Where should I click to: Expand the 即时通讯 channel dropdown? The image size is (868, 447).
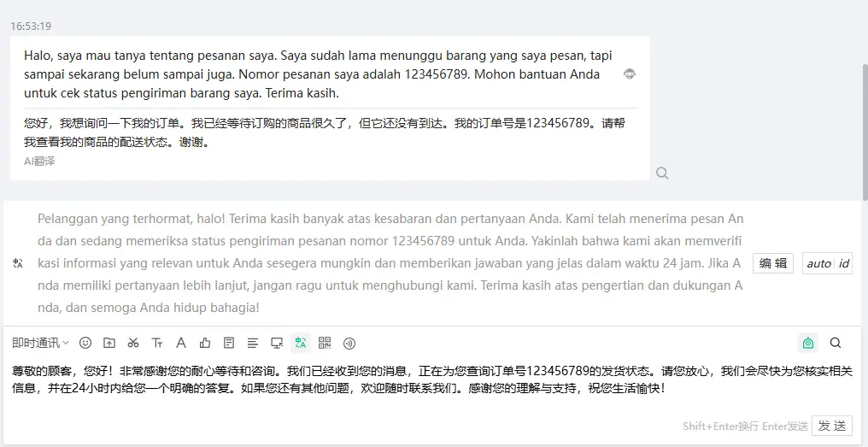click(x=40, y=343)
